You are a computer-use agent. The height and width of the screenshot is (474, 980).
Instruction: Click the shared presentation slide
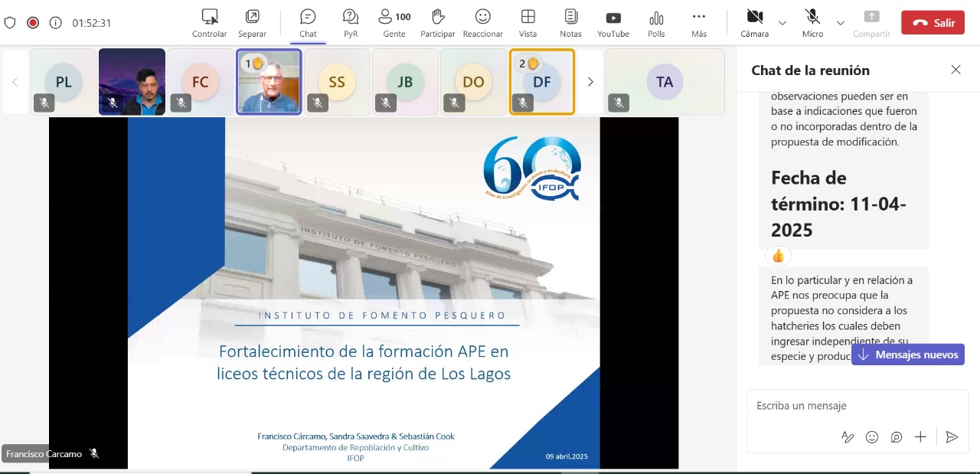(364, 293)
